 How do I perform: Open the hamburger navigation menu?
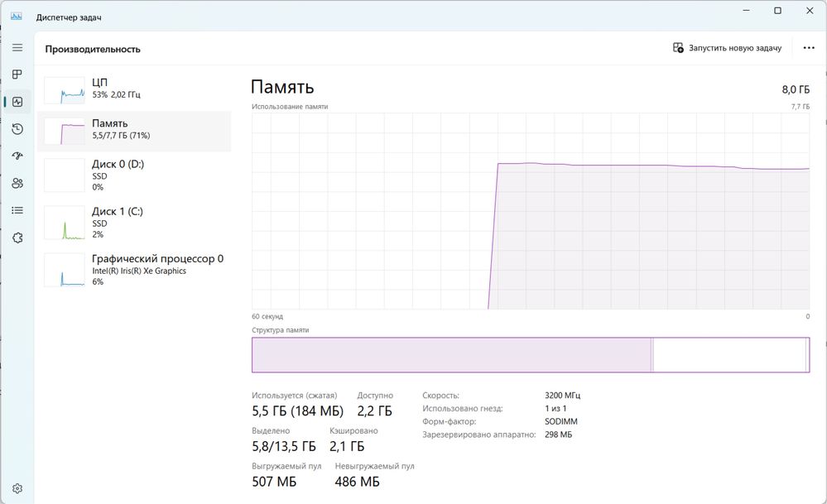click(x=17, y=47)
